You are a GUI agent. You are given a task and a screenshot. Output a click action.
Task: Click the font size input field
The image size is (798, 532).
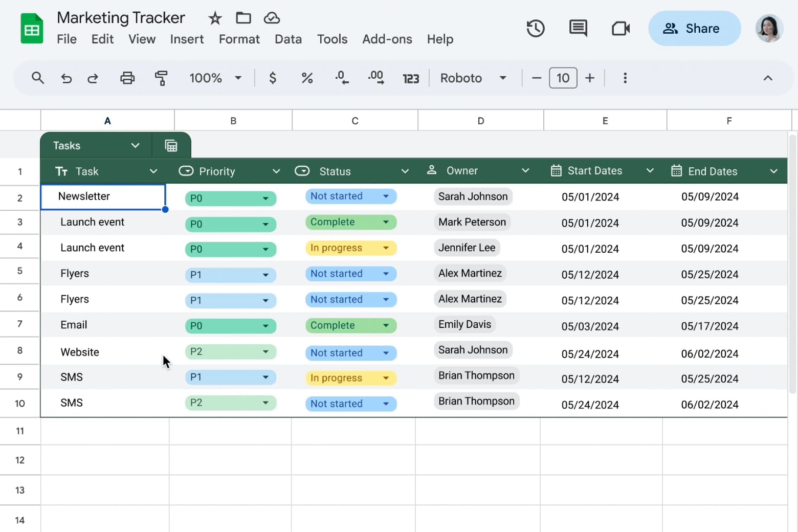[x=563, y=78]
